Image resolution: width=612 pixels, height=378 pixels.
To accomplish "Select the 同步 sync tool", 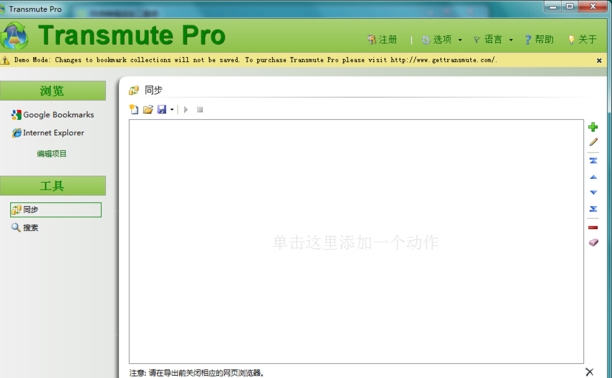I will click(56, 210).
